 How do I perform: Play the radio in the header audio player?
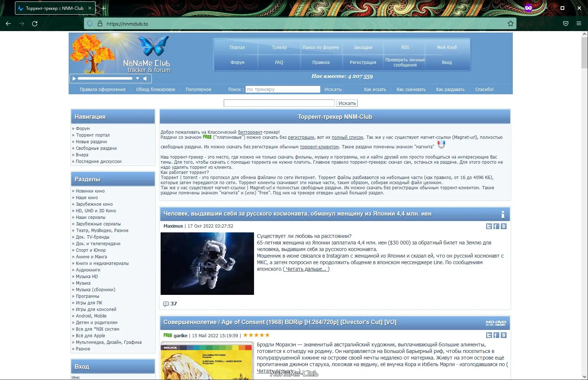[74, 79]
